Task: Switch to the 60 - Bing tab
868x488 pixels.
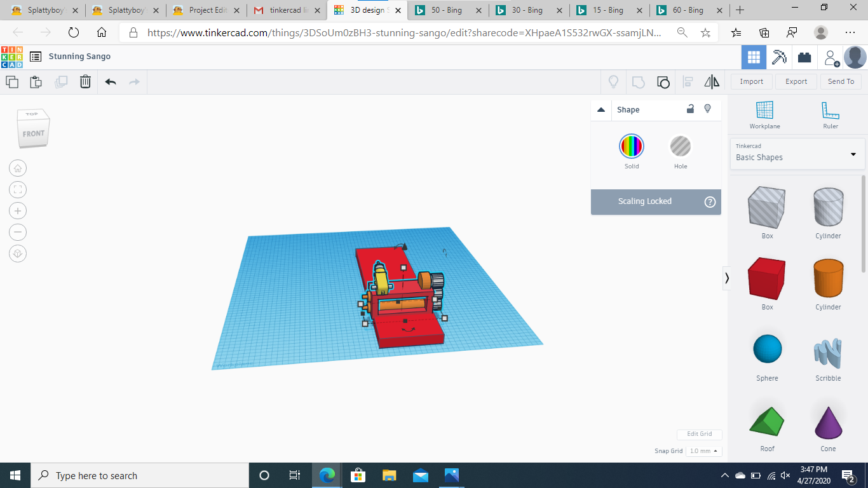Action: [x=690, y=10]
